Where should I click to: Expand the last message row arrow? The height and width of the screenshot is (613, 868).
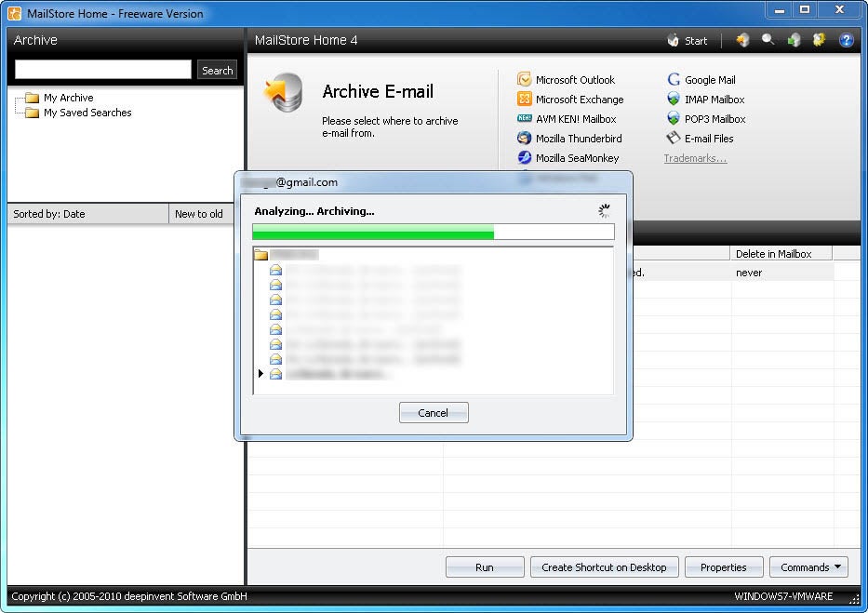pyautogui.click(x=260, y=374)
